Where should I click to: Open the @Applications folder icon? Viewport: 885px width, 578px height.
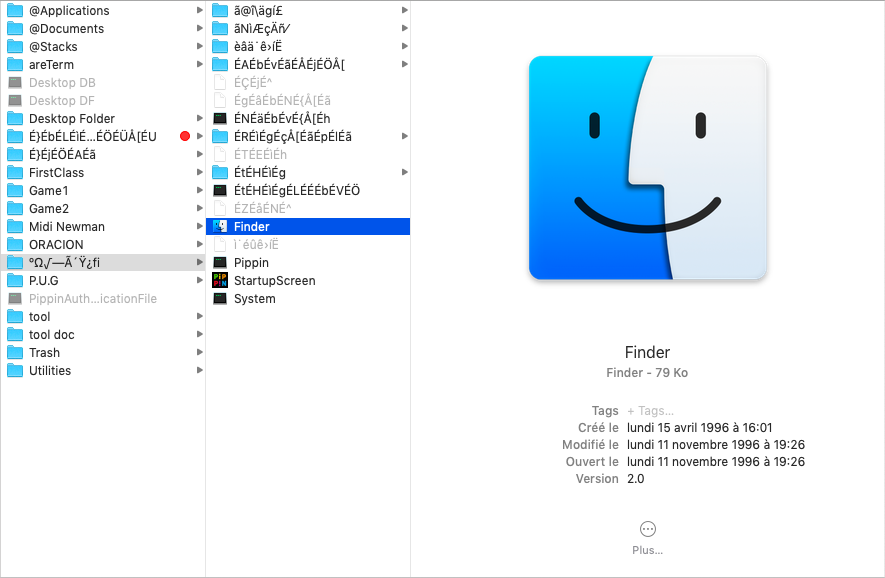[15, 10]
